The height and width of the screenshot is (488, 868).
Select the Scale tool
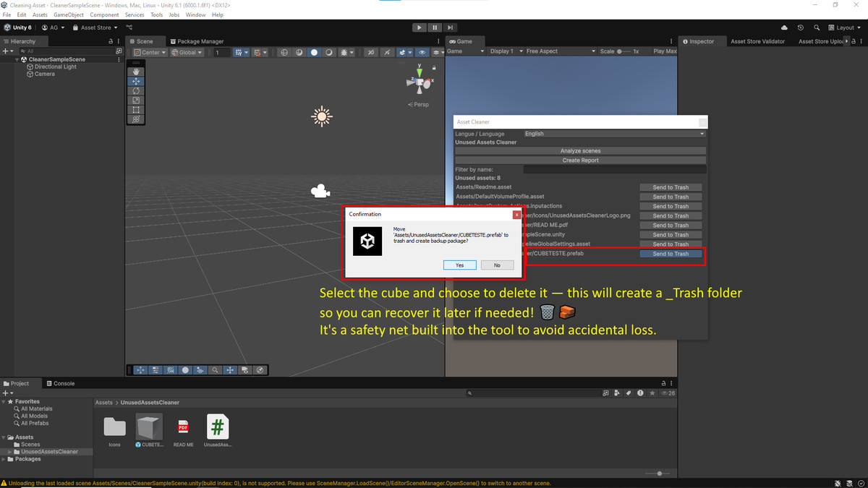tap(136, 100)
